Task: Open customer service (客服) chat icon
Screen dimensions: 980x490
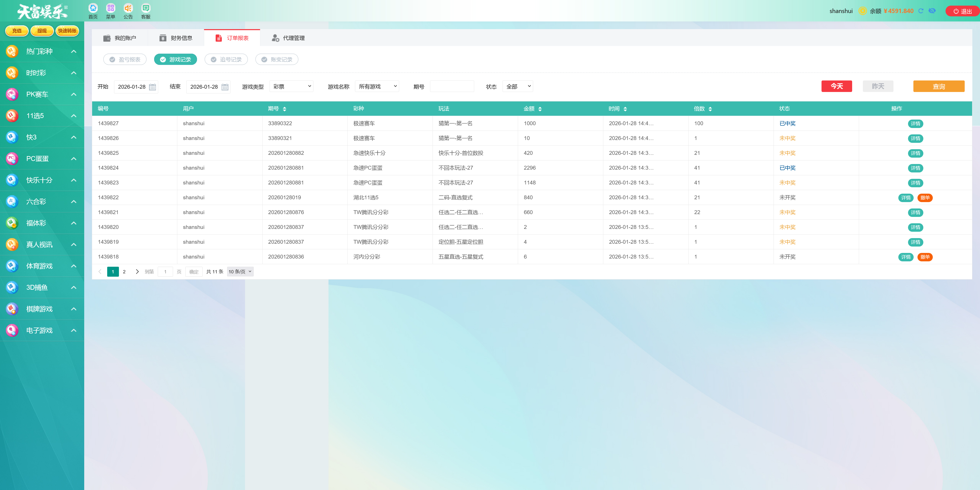Action: pos(146,8)
